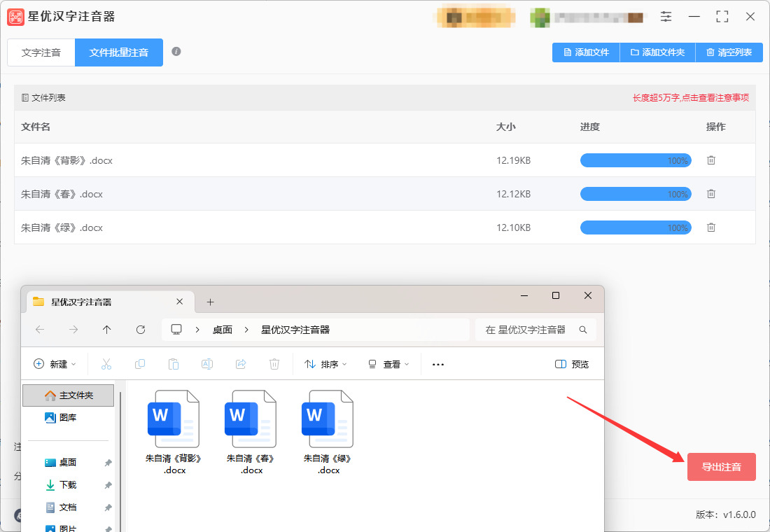Screen dimensions: 770x532
Task: Select 主文件夹 in Explorer sidebar
Action: 69,395
